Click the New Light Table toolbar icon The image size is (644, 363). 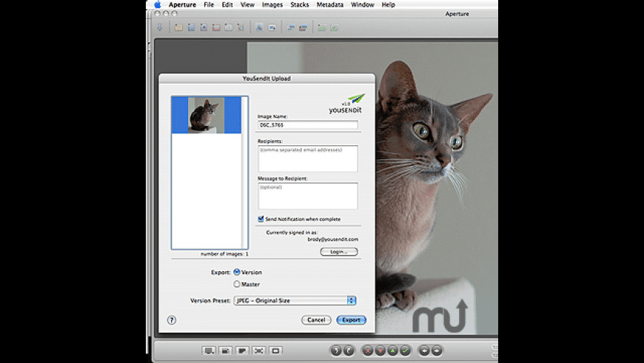pos(241,27)
